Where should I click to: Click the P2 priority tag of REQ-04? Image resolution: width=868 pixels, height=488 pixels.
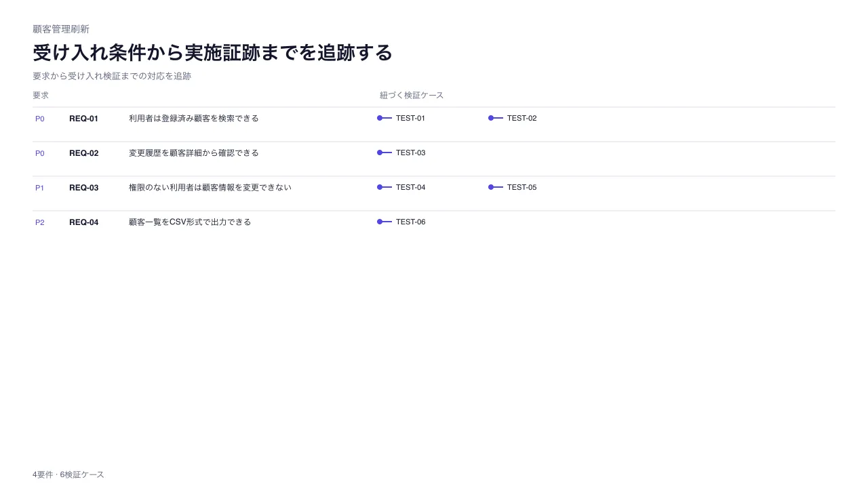(x=40, y=222)
